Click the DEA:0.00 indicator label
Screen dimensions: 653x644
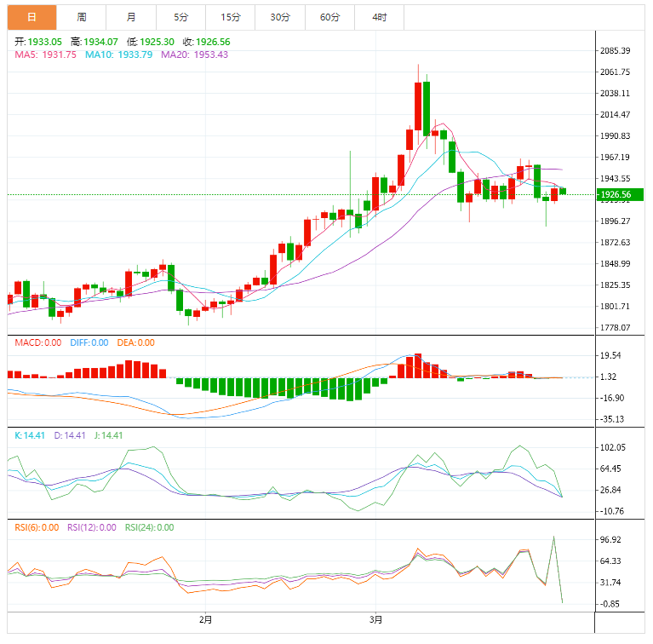click(x=135, y=342)
